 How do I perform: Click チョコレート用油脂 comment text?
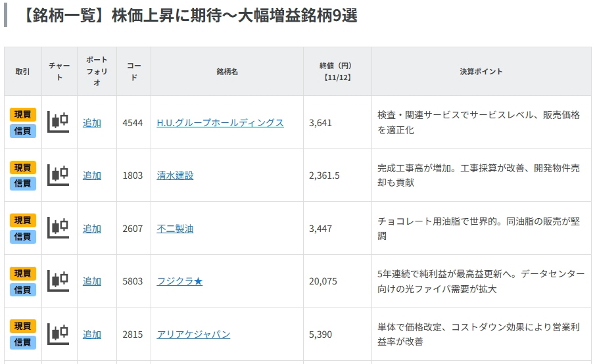tap(479, 228)
